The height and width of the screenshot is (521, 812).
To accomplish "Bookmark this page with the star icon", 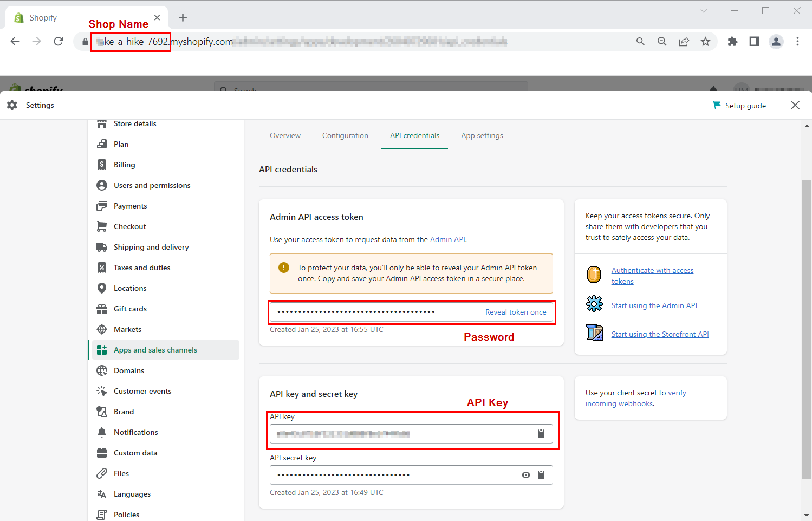I will coord(705,41).
